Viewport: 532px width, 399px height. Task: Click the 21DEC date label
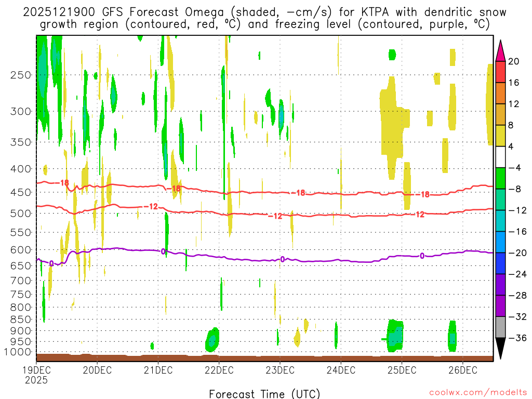(x=158, y=370)
